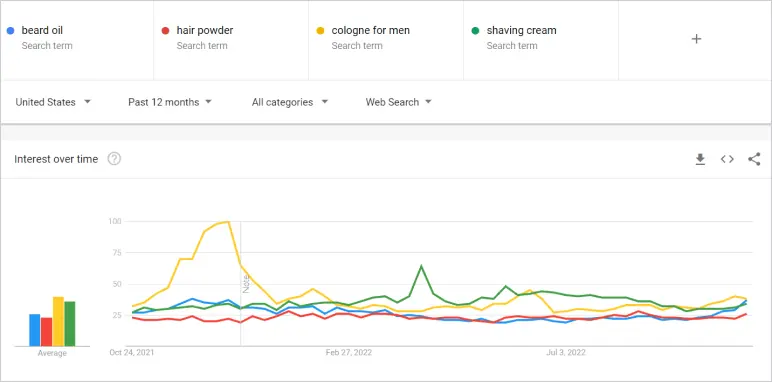Click yellow dot beside cologne for men

(321, 31)
